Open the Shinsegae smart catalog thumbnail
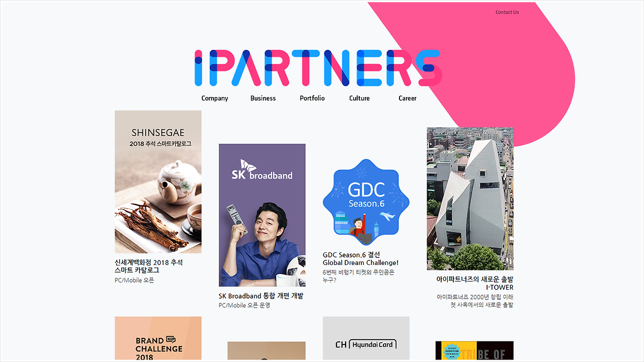The height and width of the screenshot is (362, 644). pos(158,182)
